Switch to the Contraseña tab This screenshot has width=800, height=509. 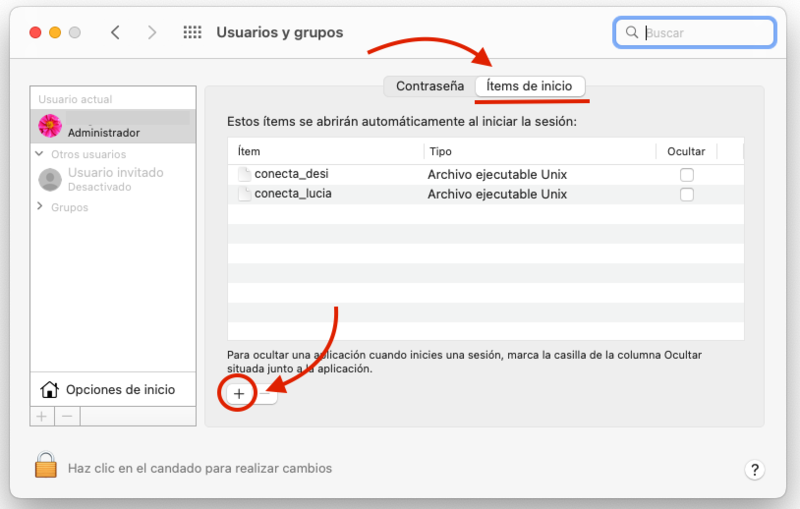[430, 86]
